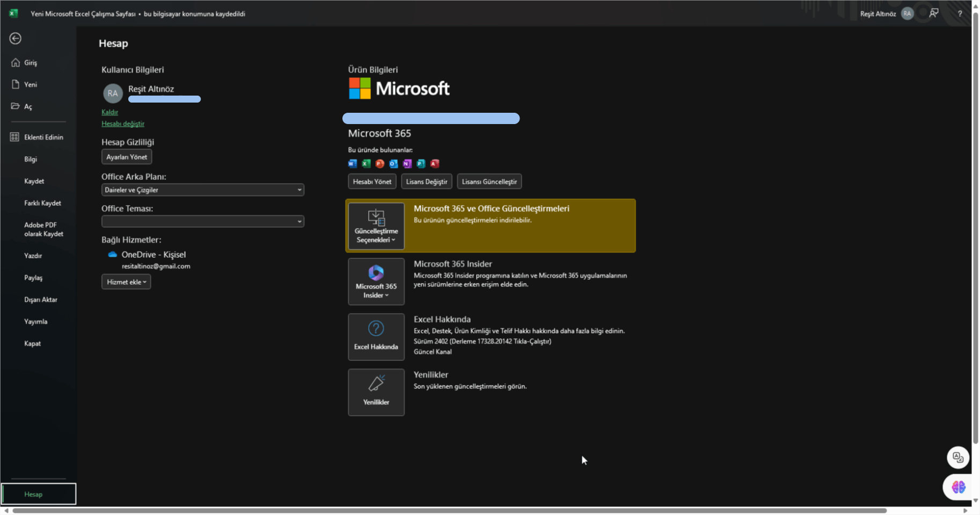
Task: Click the name Reşit Altınöz in title bar
Action: click(x=878, y=14)
